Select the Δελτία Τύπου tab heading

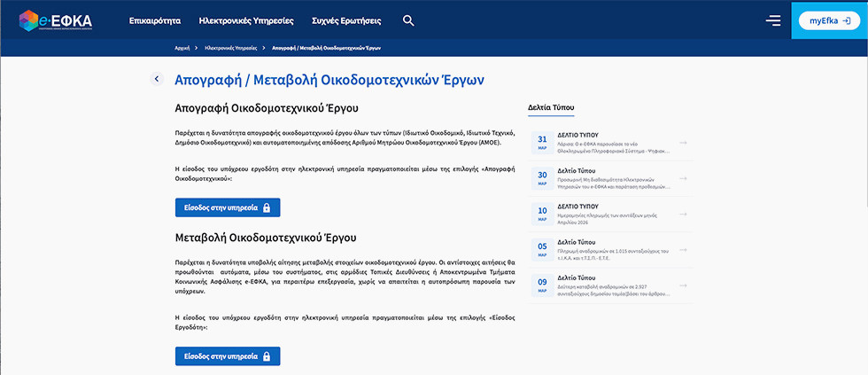pyautogui.click(x=550, y=107)
